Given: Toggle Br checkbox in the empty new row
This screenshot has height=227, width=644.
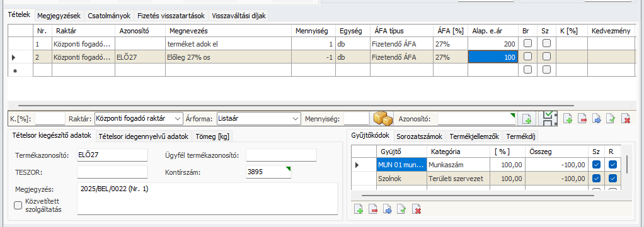Looking at the screenshot, I should pos(527,70).
